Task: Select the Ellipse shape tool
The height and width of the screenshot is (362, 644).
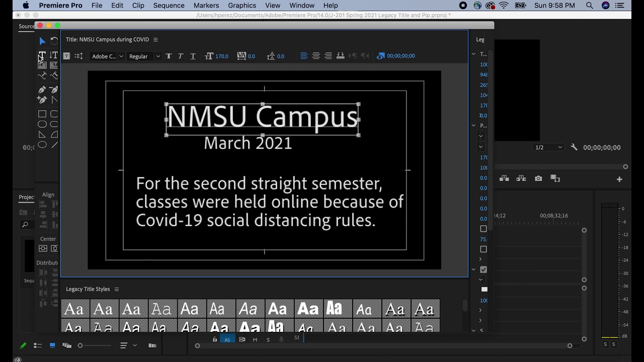Action: (42, 145)
